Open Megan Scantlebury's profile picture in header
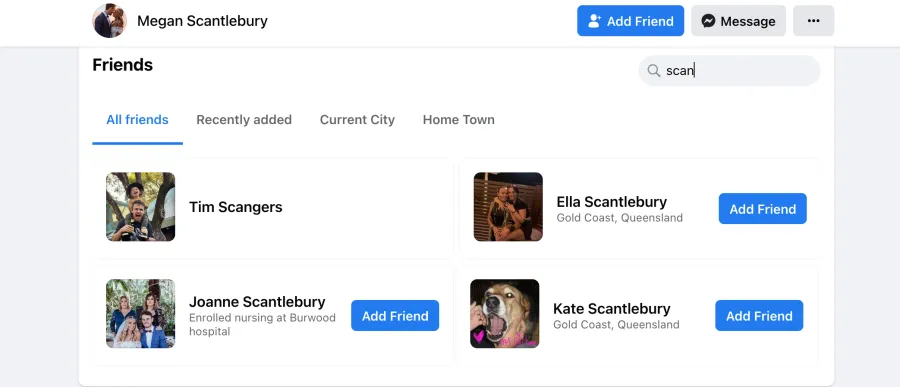Image resolution: width=900 pixels, height=387 pixels. click(x=109, y=21)
